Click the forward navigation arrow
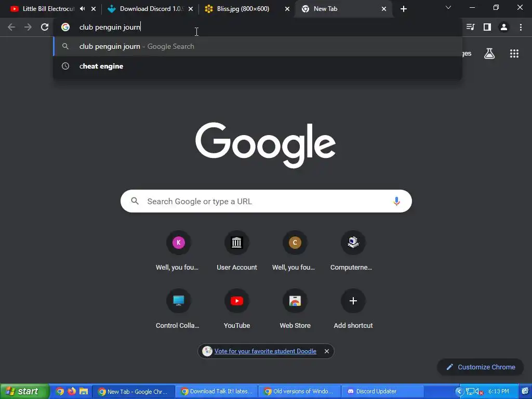The height and width of the screenshot is (399, 532). pyautogui.click(x=28, y=27)
